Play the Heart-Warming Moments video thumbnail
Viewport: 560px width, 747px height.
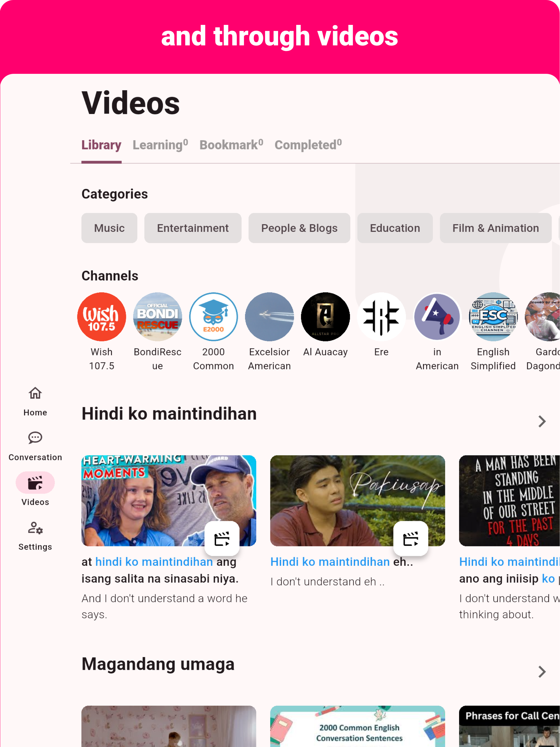pyautogui.click(x=169, y=500)
